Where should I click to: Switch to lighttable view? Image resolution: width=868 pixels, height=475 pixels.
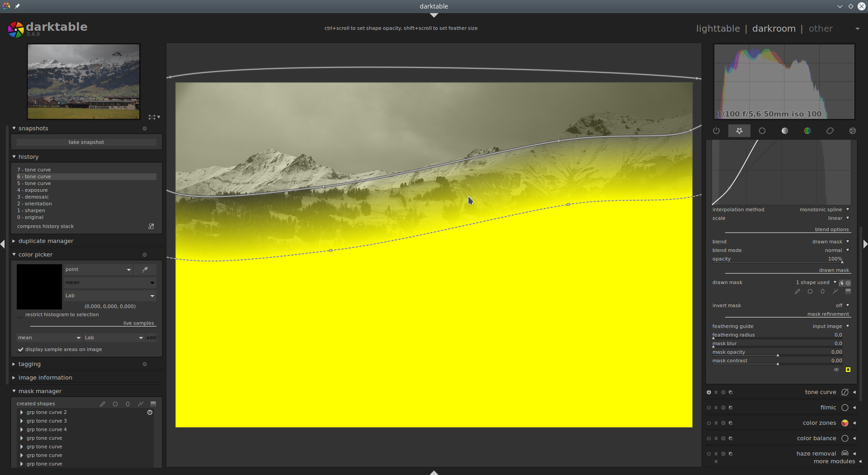click(x=717, y=28)
